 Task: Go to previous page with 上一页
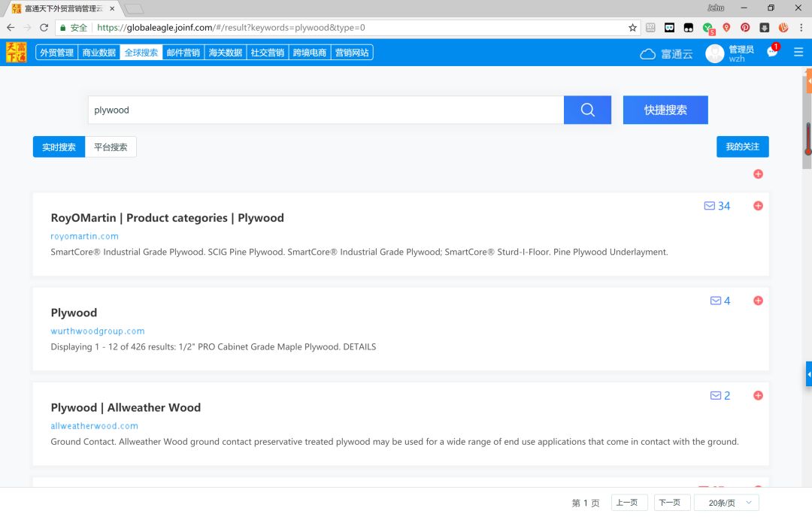[629, 503]
